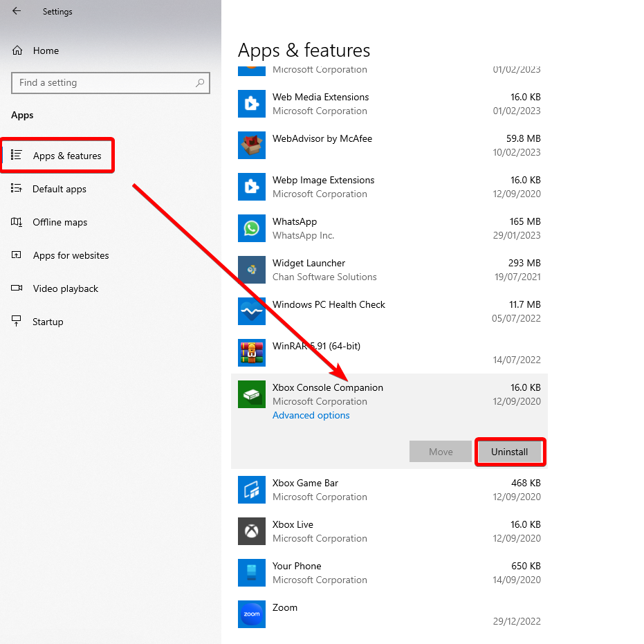Click the WebAdvisor by McAfee icon
644x644 pixels.
pos(251,145)
